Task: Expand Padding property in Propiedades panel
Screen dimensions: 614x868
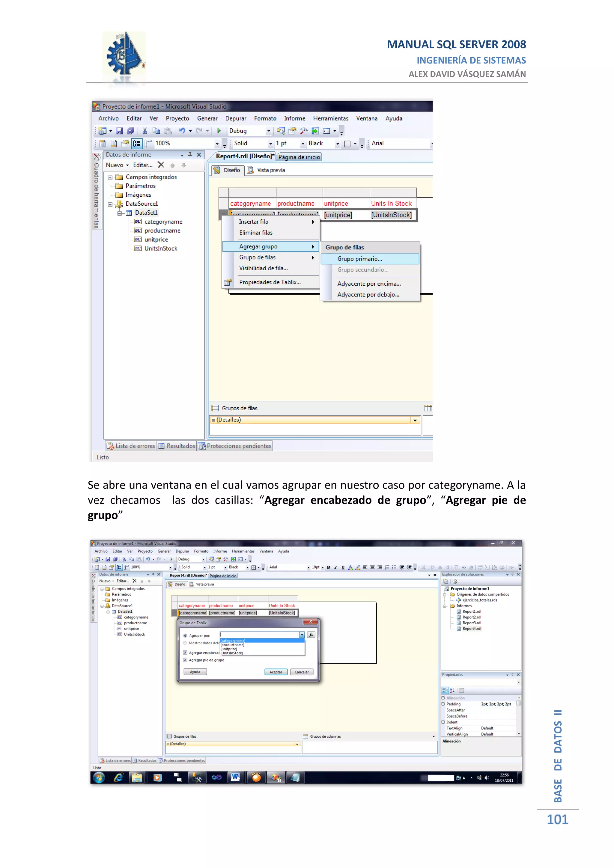Action: tap(443, 704)
